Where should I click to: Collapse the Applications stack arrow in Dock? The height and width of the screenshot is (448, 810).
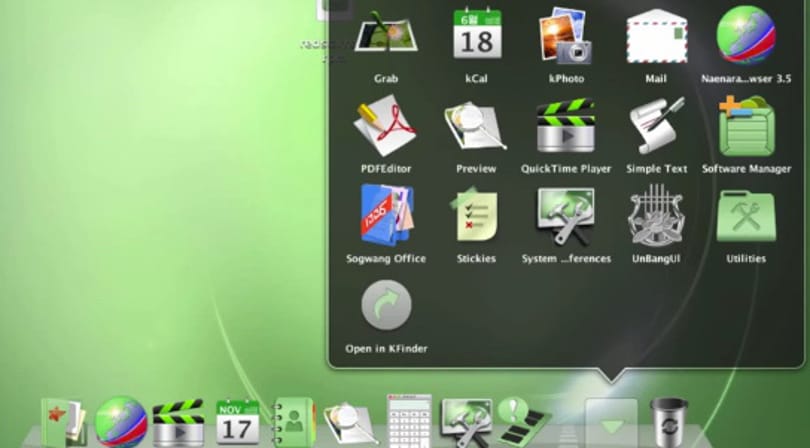pyautogui.click(x=611, y=424)
